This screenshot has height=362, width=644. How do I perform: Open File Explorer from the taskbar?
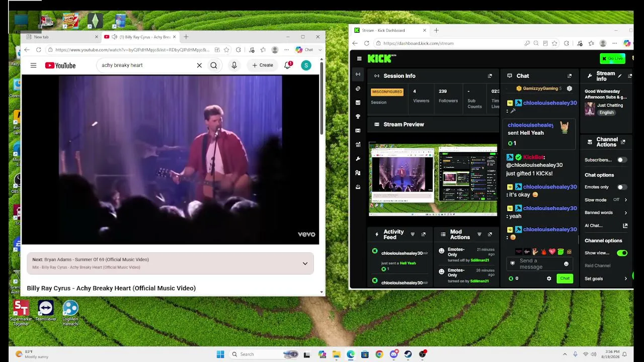(336, 354)
